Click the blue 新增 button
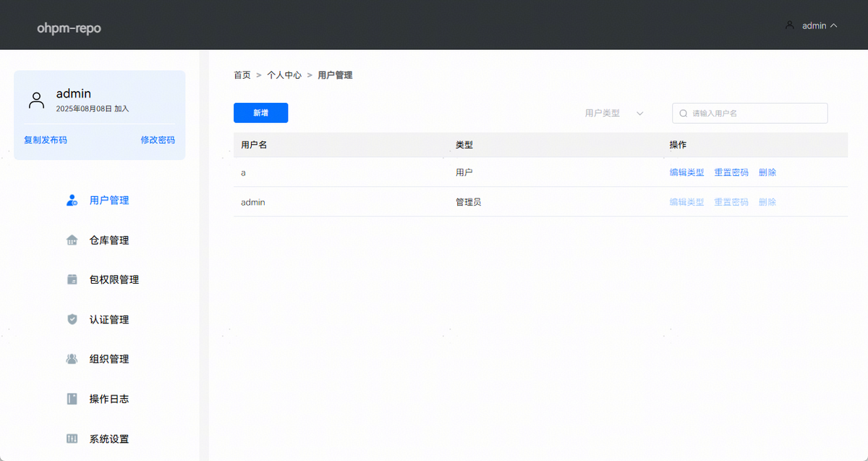 click(260, 113)
